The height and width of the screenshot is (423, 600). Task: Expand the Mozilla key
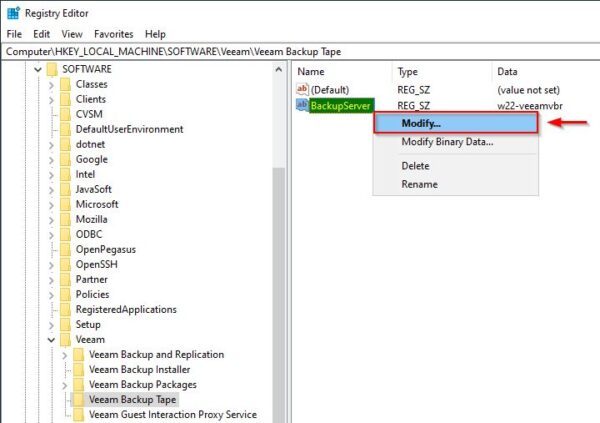[x=51, y=220]
